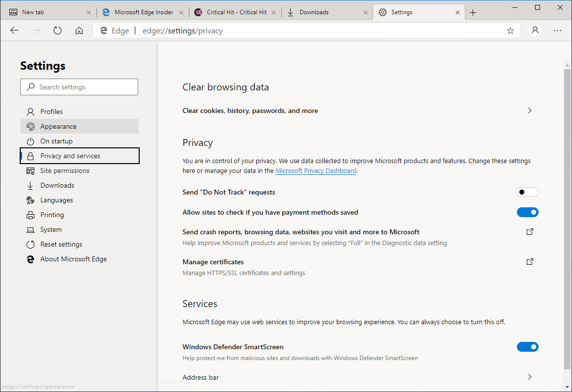The image size is (572, 392).
Task: Select Site permissions in settings sidebar
Action: 64,170
